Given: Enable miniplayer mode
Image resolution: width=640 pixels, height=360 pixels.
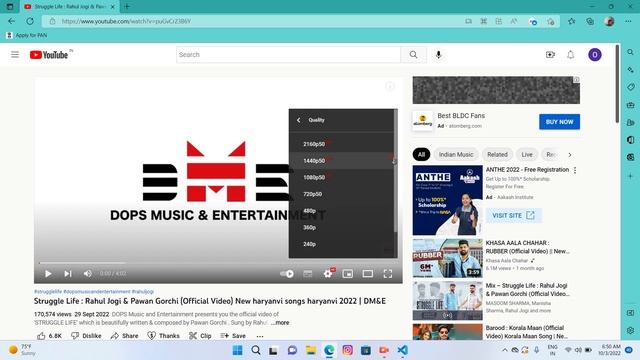Looking at the screenshot, I should [x=348, y=273].
